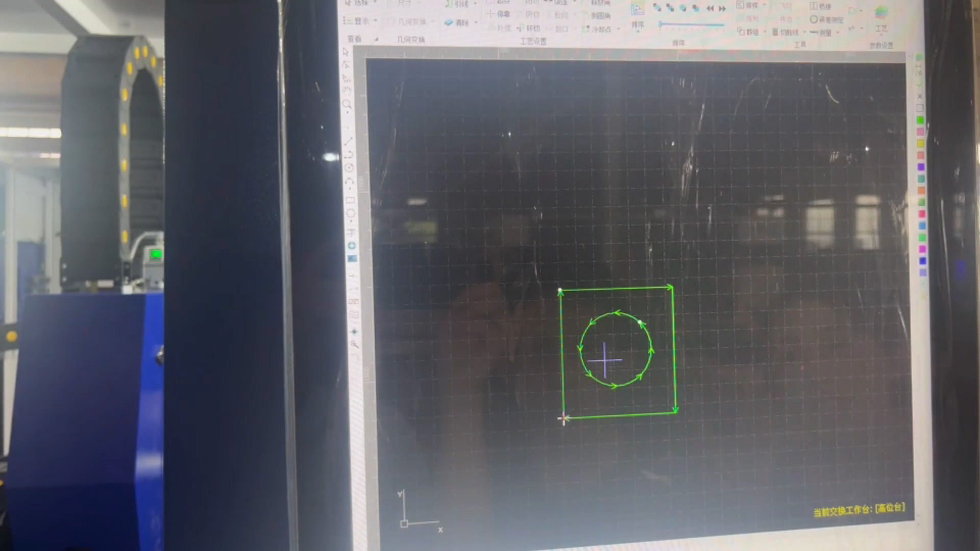Viewport: 980px width, 551px height.
Task: Click the sorting preview slider track
Action: coord(692,24)
